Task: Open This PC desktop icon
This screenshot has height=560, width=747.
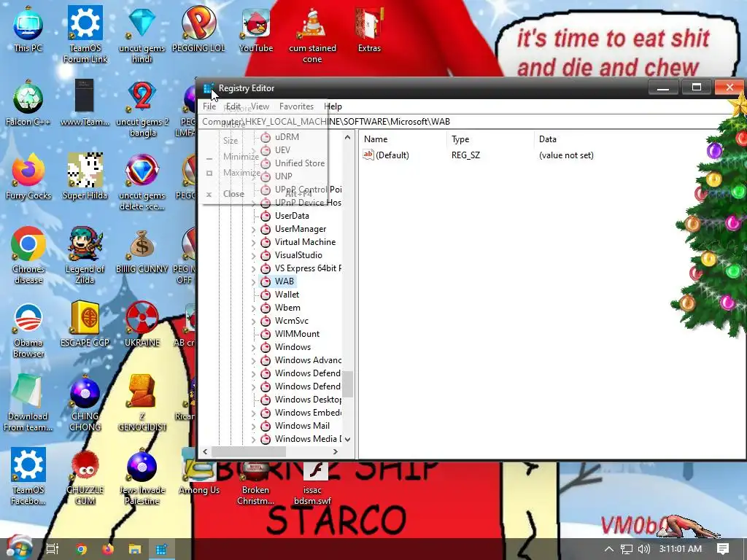Action: [x=28, y=28]
